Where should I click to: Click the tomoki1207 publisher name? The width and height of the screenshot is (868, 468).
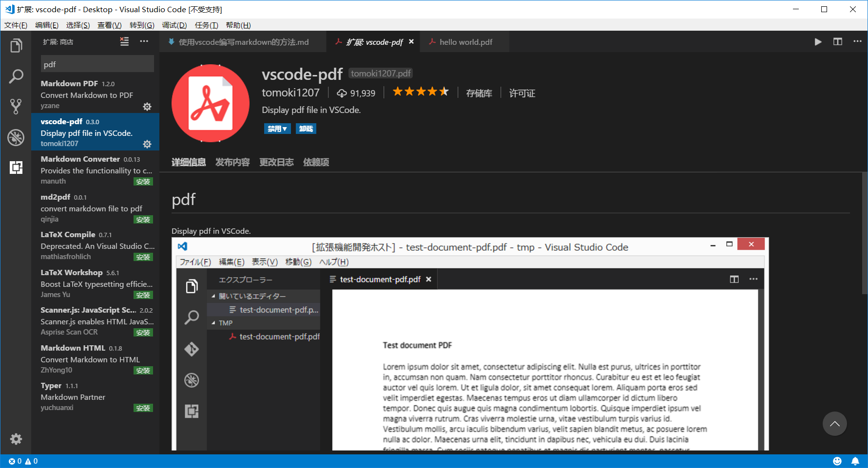[x=290, y=93]
